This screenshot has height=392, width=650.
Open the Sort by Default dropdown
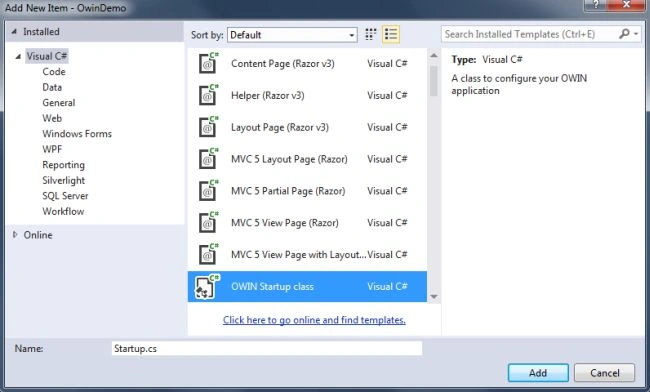point(292,35)
